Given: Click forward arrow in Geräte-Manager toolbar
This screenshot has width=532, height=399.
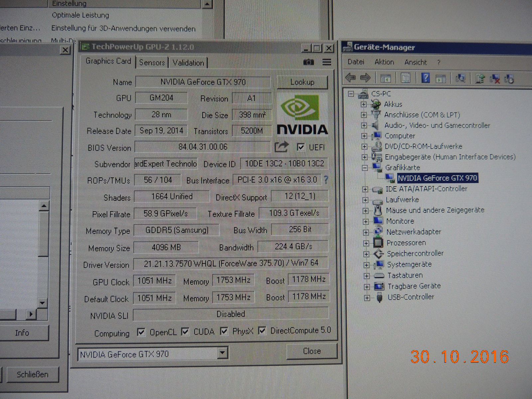Looking at the screenshot, I should (365, 78).
